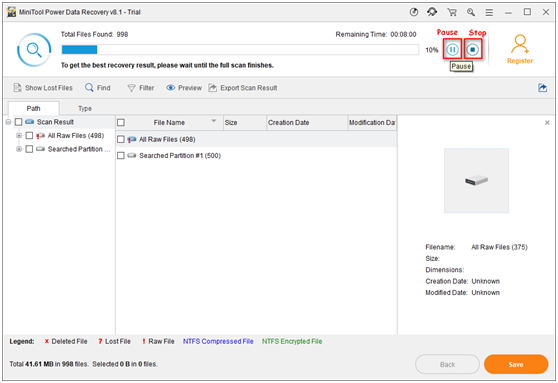Select All Raw Files (498) tree label
Screen dimensions: 558x383
pos(76,136)
